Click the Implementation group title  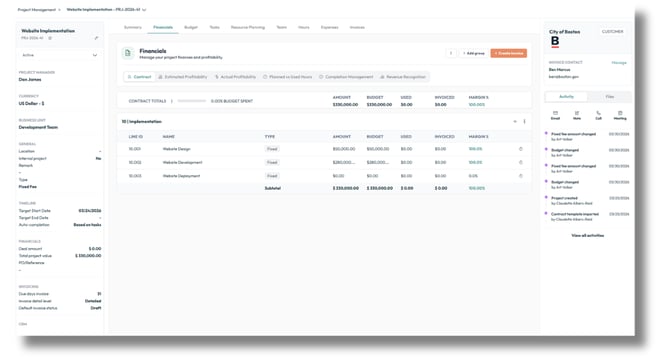pyautogui.click(x=141, y=122)
